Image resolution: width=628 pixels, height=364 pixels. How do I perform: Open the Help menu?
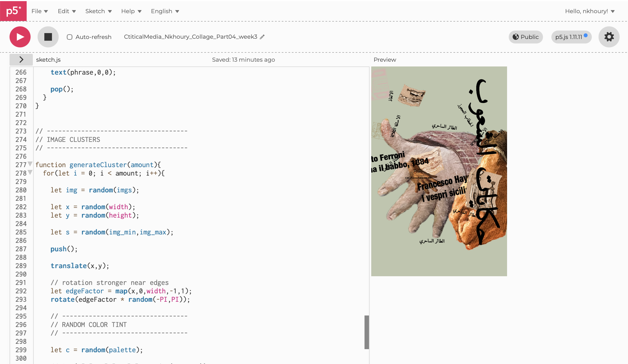point(131,11)
